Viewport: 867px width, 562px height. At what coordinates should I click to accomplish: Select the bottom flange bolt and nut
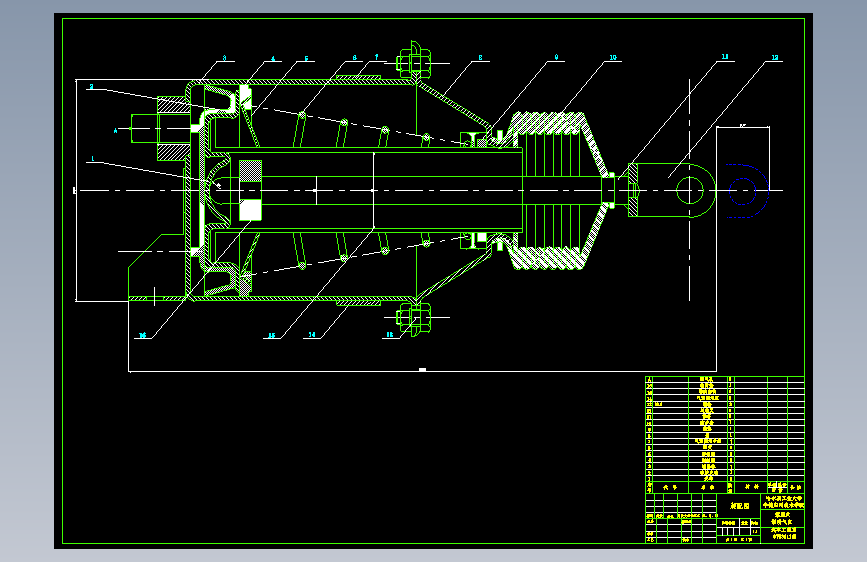(414, 318)
